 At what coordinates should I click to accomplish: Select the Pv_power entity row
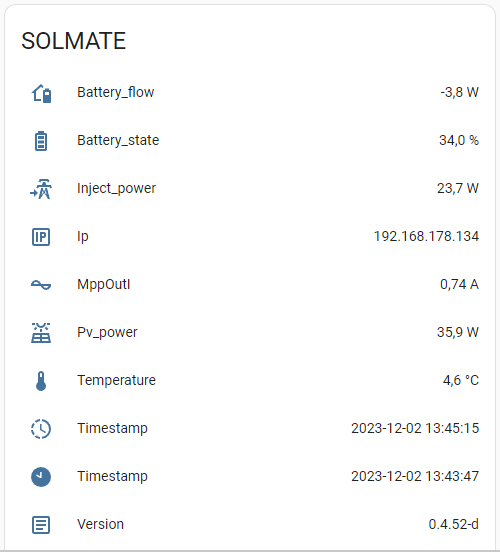click(250, 333)
